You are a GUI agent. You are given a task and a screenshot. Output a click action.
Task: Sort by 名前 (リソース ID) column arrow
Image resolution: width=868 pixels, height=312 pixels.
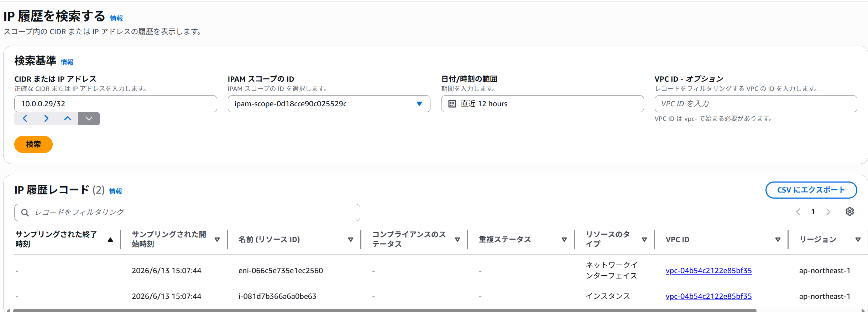(351, 240)
